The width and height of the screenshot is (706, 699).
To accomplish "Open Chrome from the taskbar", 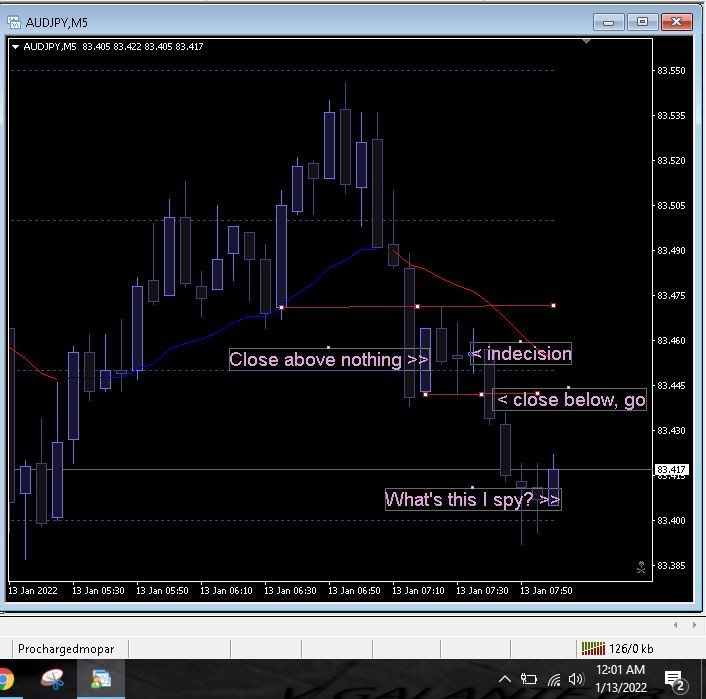I will (5, 680).
